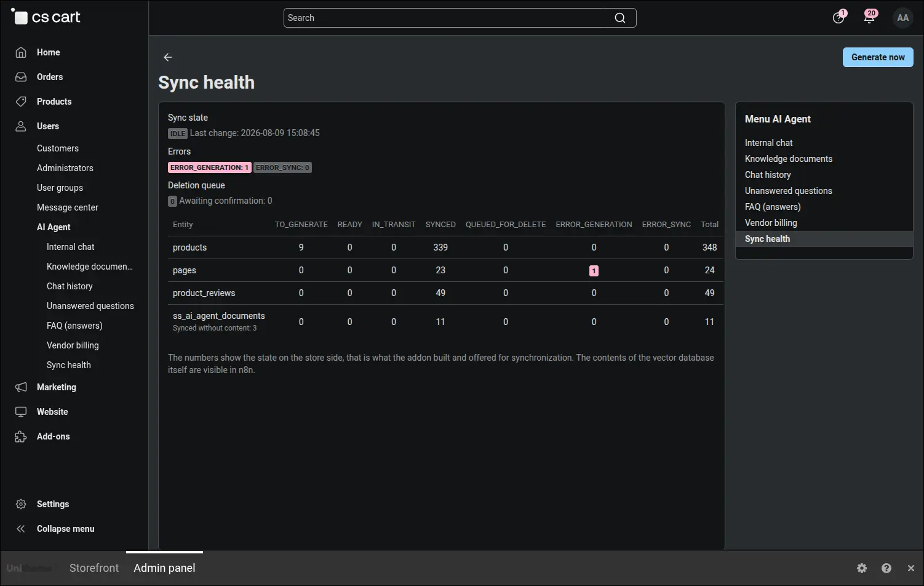The width and height of the screenshot is (924, 586).
Task: Switch to the Storefront tab
Action: point(94,568)
